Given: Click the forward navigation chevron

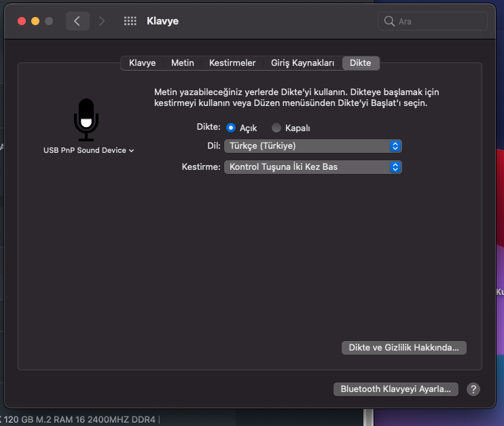Looking at the screenshot, I should tap(102, 21).
